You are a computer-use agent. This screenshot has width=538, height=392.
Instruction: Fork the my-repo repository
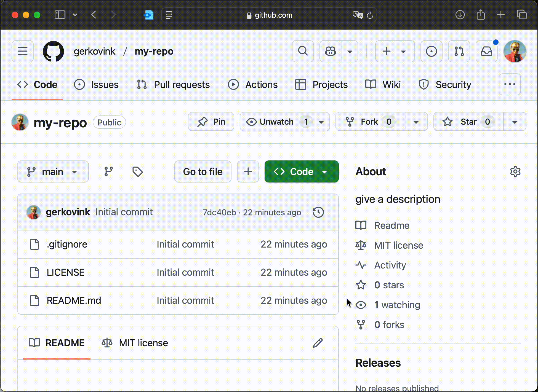coord(370,122)
